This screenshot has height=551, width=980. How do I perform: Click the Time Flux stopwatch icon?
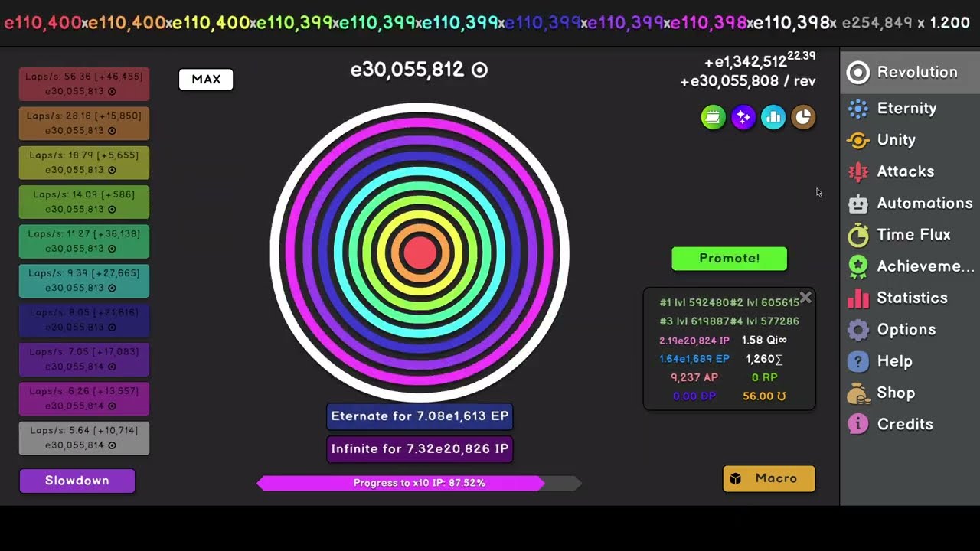[858, 235]
